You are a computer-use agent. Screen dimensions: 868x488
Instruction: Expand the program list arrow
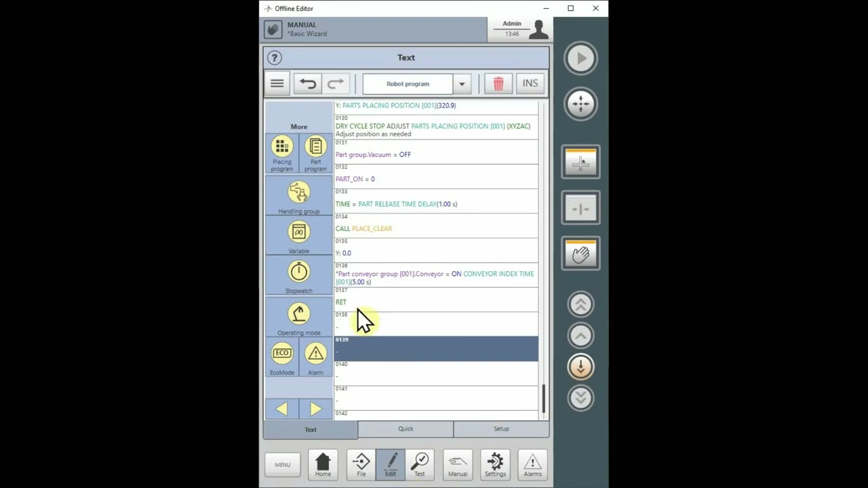(462, 84)
